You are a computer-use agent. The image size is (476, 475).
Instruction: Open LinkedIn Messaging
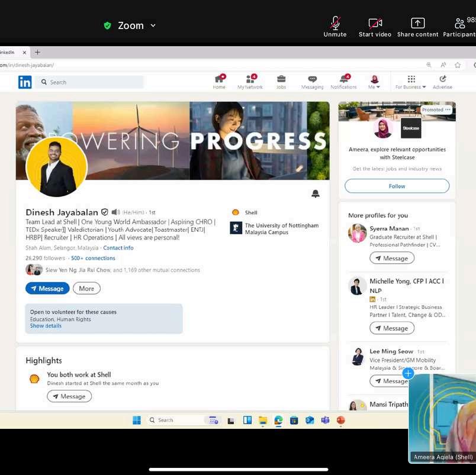click(312, 82)
